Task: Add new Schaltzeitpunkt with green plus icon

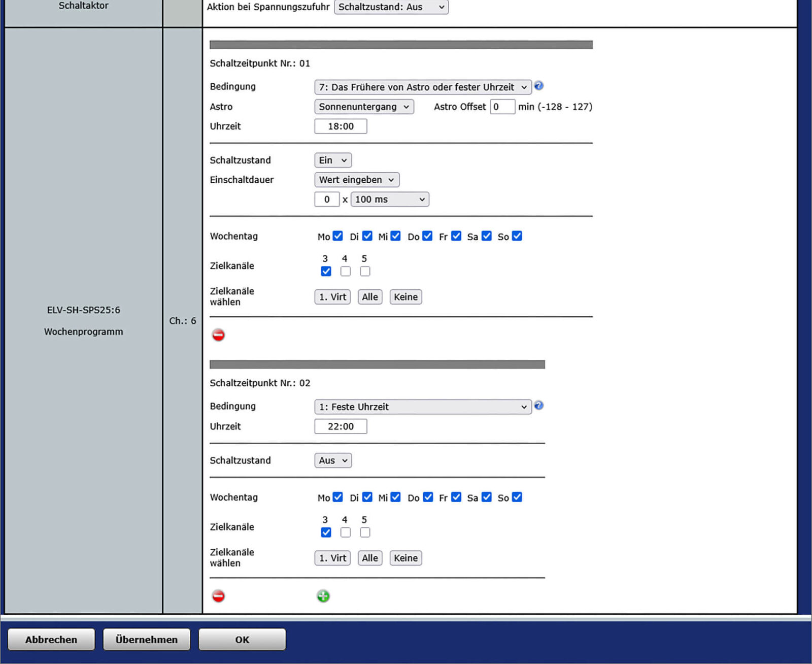Action: pos(323,596)
